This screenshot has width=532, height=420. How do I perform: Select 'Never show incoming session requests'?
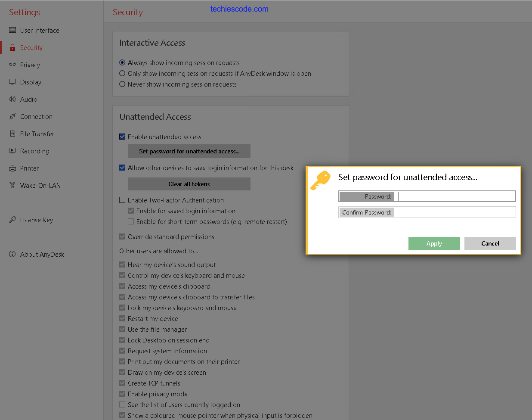pyautogui.click(x=122, y=84)
